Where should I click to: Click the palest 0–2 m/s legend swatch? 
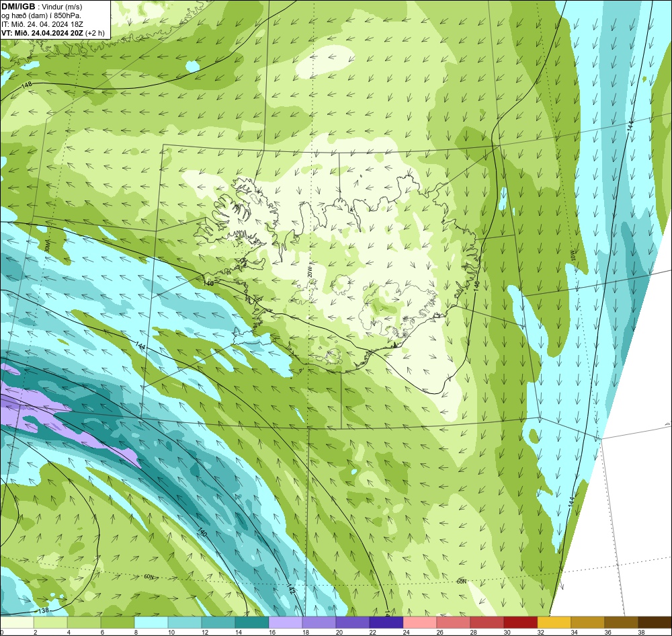pyautogui.click(x=17, y=623)
